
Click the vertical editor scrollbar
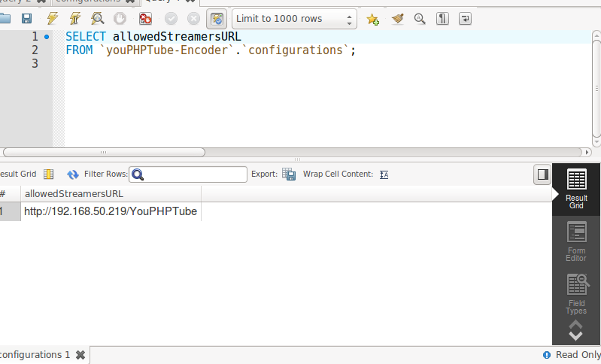pyautogui.click(x=596, y=88)
